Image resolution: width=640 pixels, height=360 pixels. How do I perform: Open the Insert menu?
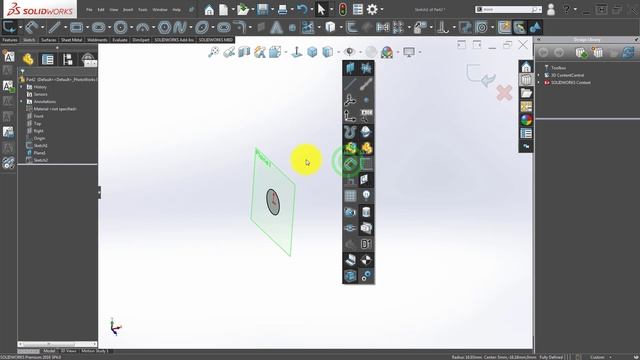128,9
